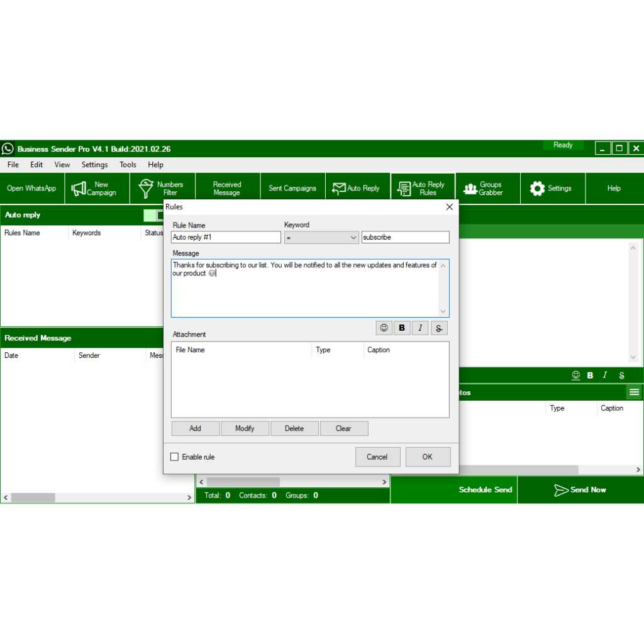This screenshot has height=644, width=644.
Task: Toggle the Enable rule checkbox
Action: (175, 457)
